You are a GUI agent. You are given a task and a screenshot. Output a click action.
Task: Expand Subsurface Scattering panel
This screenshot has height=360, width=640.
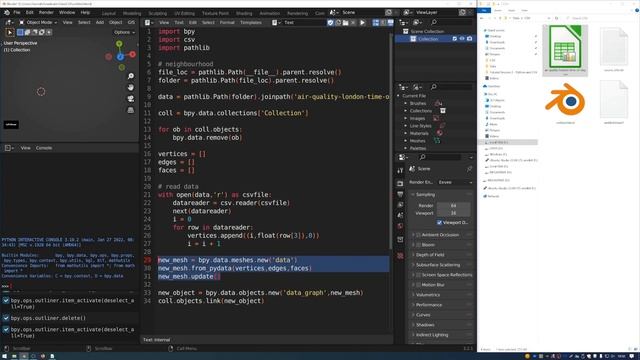click(x=438, y=265)
